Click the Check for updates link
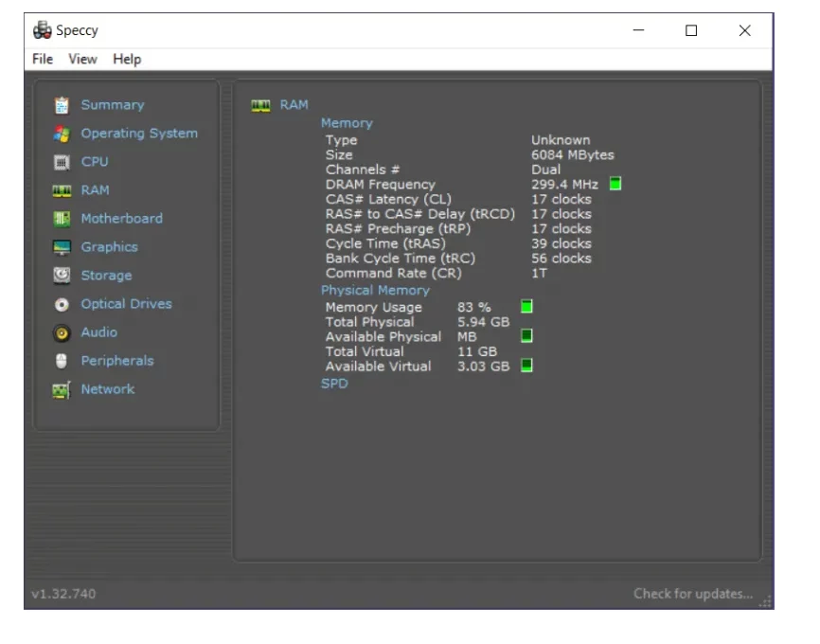The width and height of the screenshot is (820, 644). pos(693,594)
